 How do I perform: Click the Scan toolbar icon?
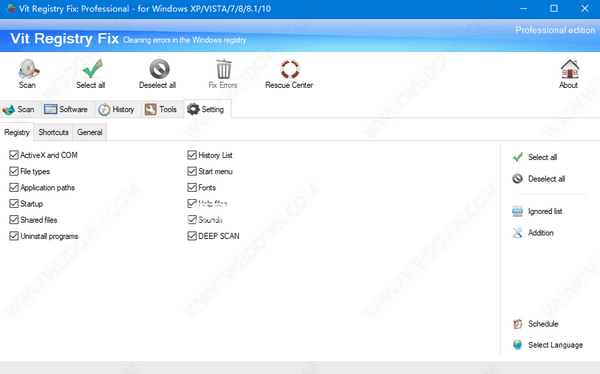coord(29,69)
